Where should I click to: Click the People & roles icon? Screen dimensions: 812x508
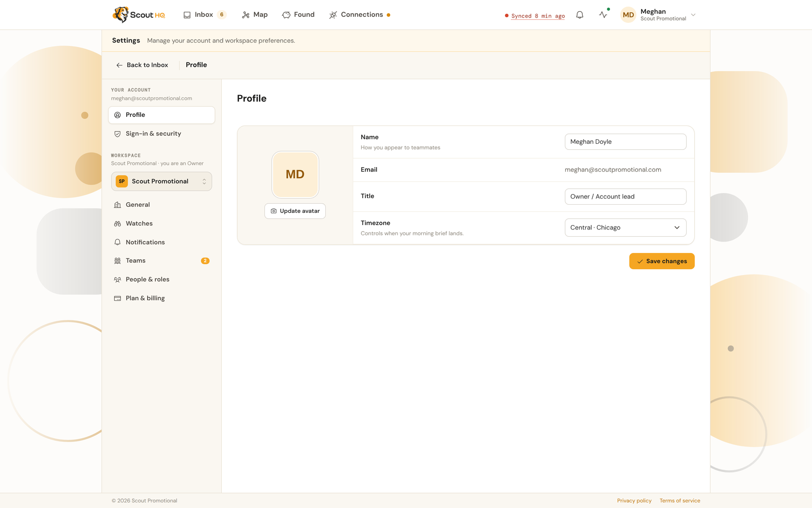(x=117, y=279)
